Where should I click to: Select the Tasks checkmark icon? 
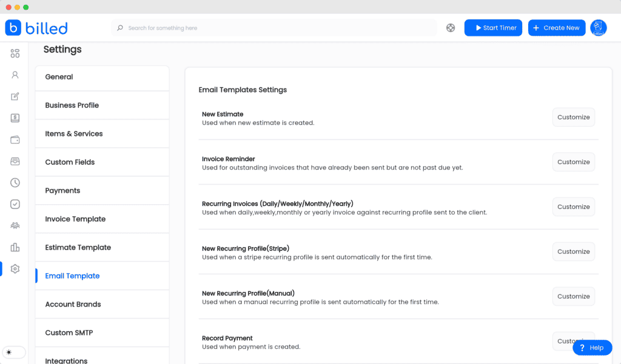pyautogui.click(x=15, y=204)
